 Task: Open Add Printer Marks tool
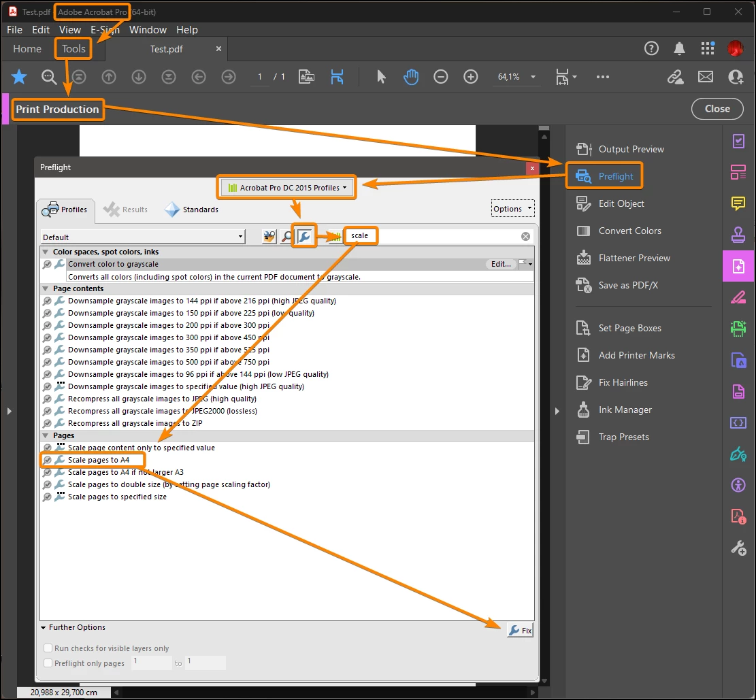click(x=626, y=355)
